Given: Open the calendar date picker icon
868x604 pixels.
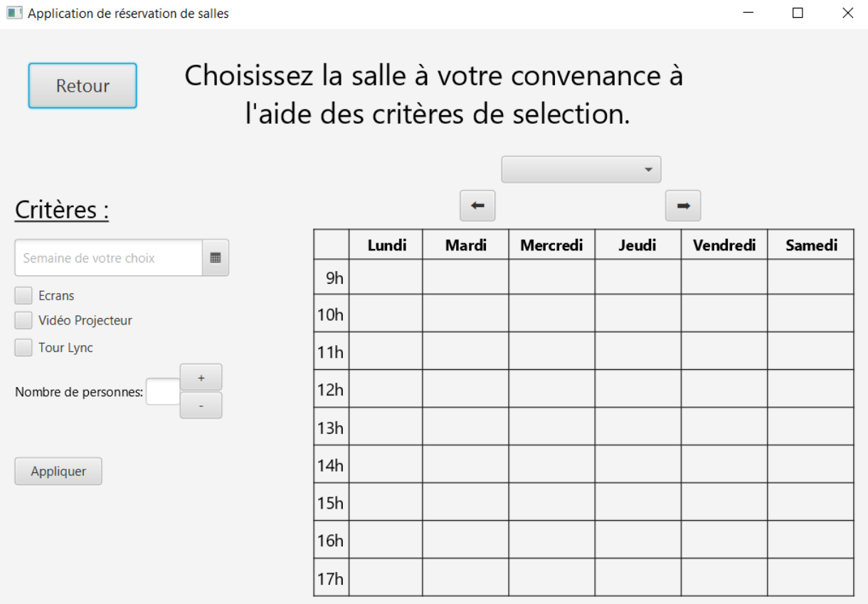Looking at the screenshot, I should click(x=216, y=258).
